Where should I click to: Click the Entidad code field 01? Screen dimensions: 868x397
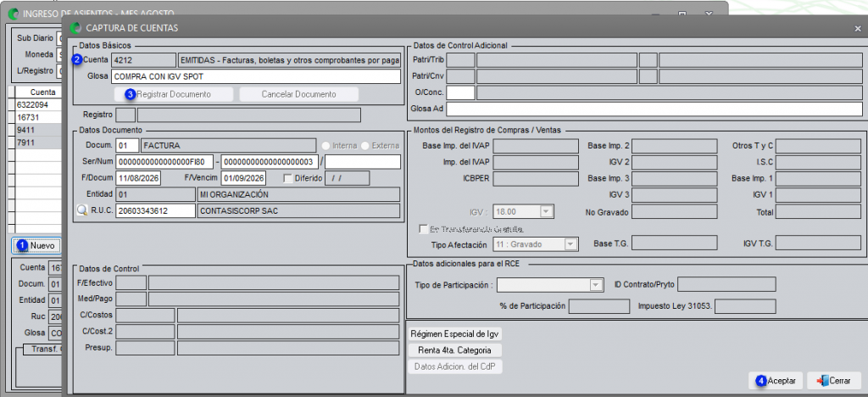click(156, 194)
